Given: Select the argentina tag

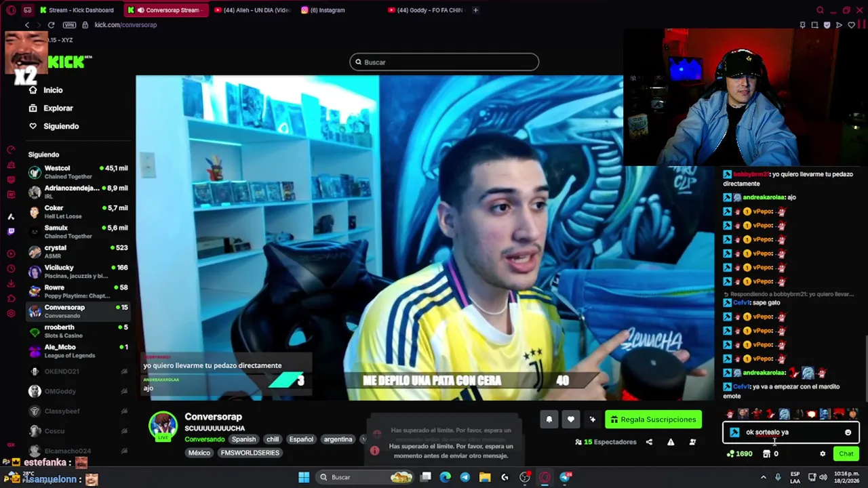Looking at the screenshot, I should (x=338, y=439).
